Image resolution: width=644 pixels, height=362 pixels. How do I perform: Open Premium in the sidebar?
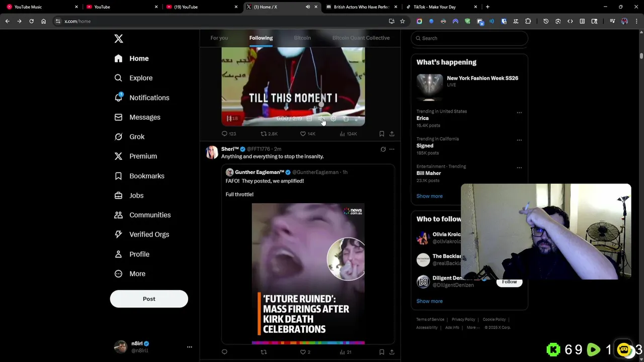[x=135, y=156]
